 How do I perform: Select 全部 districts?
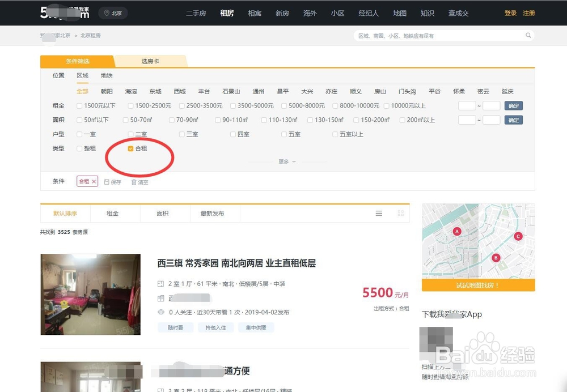(82, 91)
